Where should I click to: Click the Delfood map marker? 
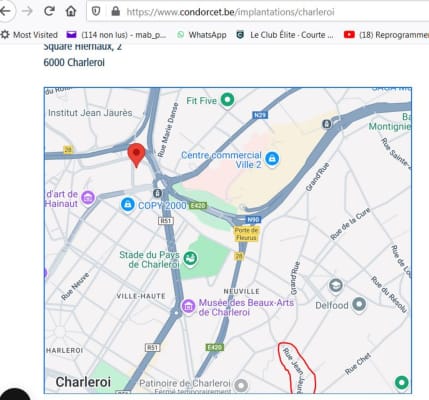pyautogui.click(x=359, y=304)
